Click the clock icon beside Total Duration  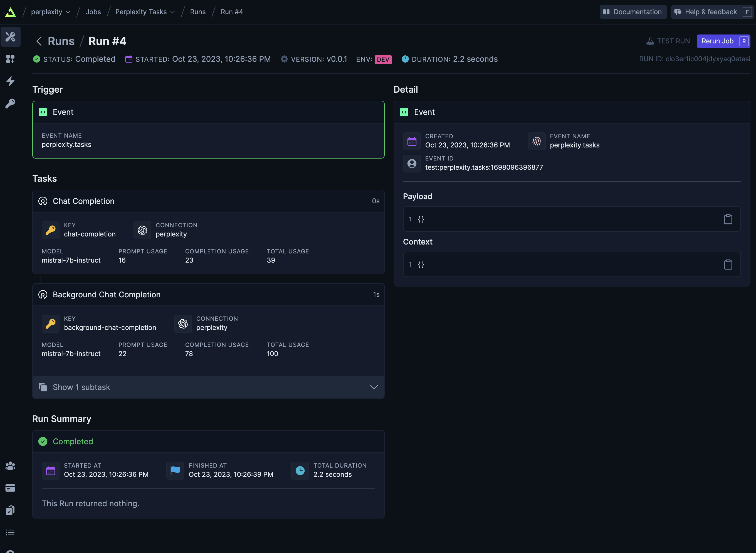pyautogui.click(x=300, y=471)
